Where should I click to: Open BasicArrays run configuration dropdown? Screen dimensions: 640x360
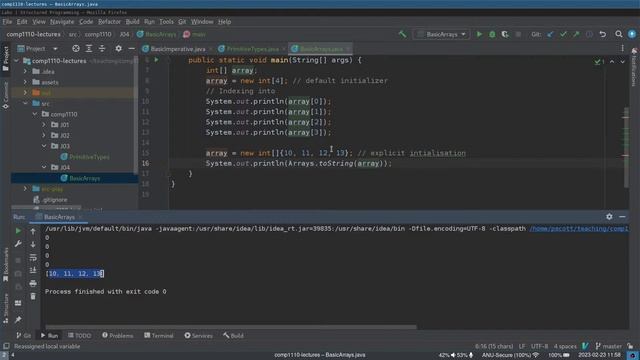pos(441,34)
